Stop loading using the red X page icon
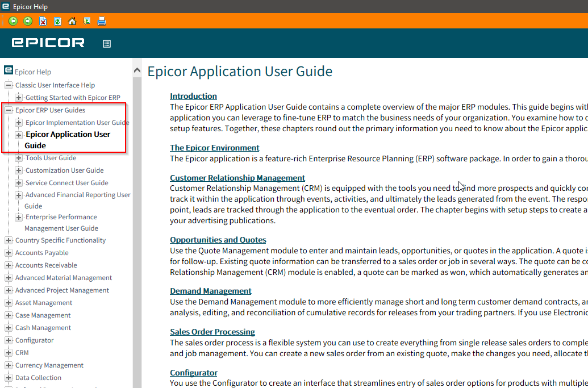The width and height of the screenshot is (588, 388). (x=43, y=22)
